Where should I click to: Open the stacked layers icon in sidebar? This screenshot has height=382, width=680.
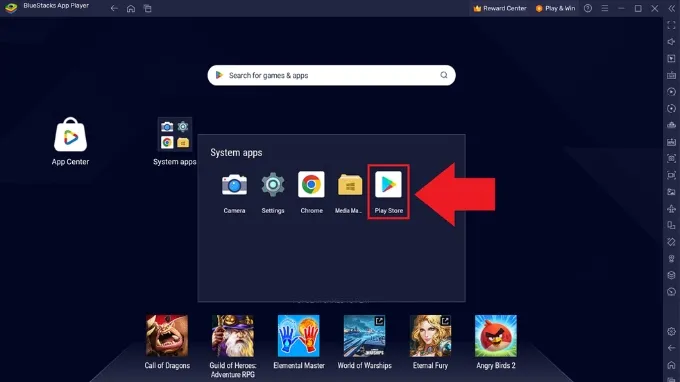tap(671, 275)
